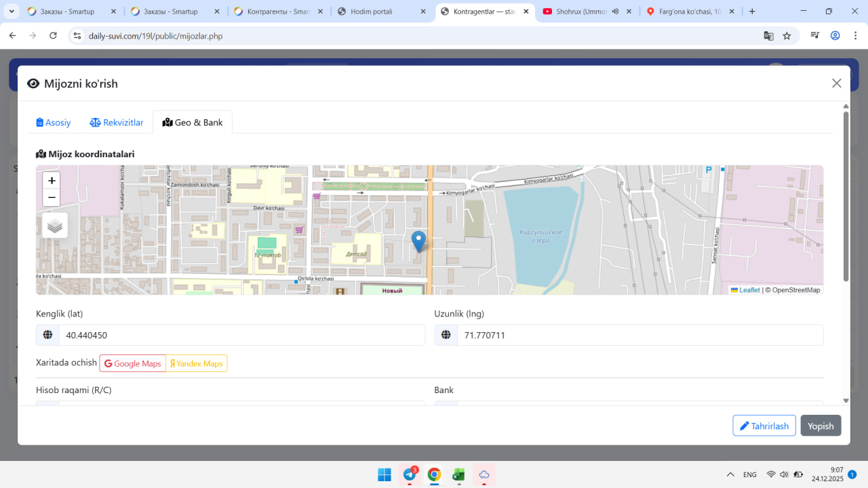Click the Uzunlik (lng) input field
The height and width of the screenshot is (488, 868).
pos(639,335)
